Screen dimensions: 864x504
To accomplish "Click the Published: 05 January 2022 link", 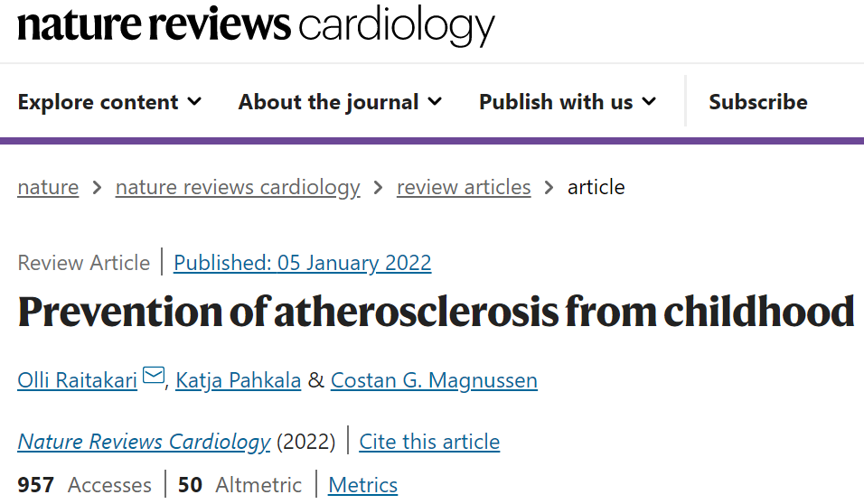I will tap(303, 263).
